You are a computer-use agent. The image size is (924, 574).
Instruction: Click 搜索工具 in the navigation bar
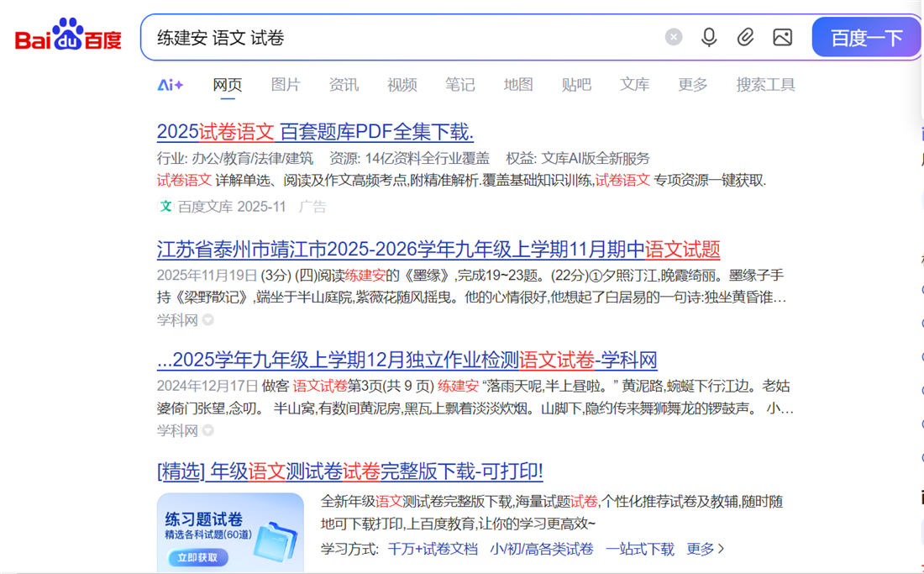click(765, 84)
